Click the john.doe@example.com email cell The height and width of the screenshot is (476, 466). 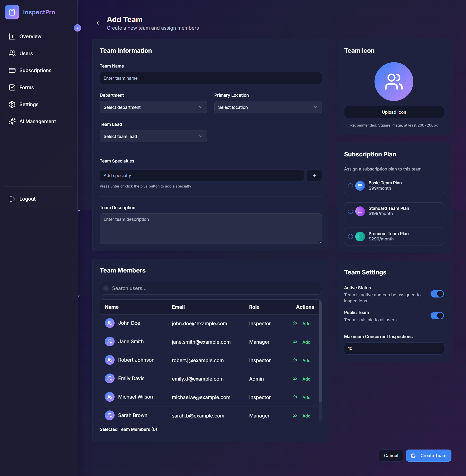click(199, 324)
